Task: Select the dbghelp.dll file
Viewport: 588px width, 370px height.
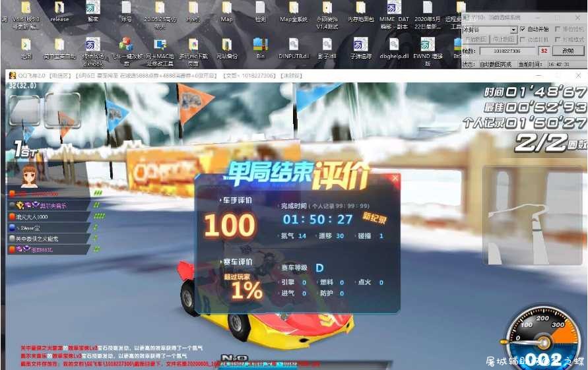Action: [394, 49]
